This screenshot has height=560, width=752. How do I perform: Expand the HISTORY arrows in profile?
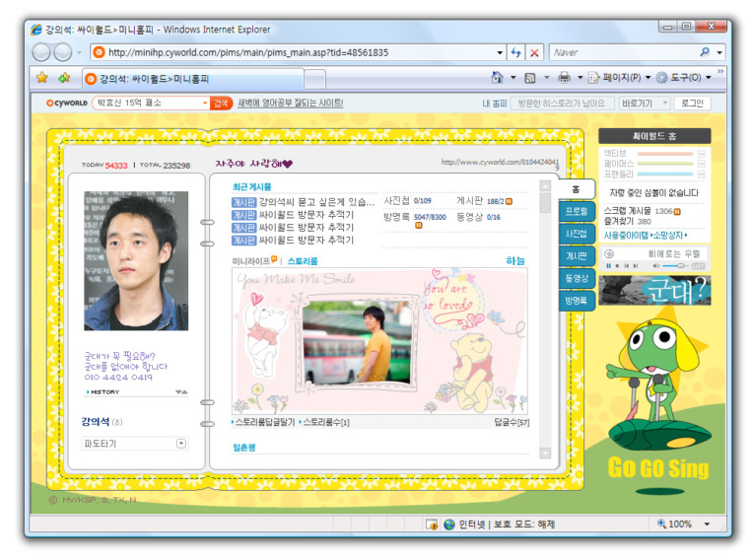pyautogui.click(x=181, y=392)
